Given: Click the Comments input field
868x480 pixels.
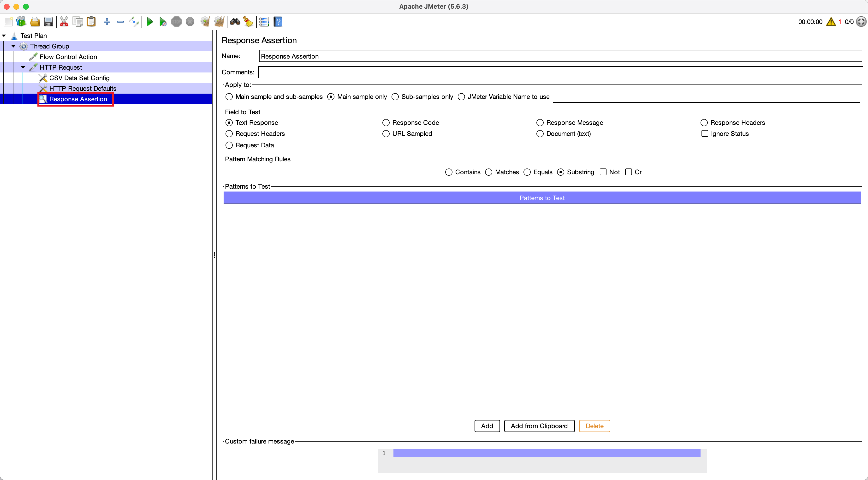Looking at the screenshot, I should (560, 72).
